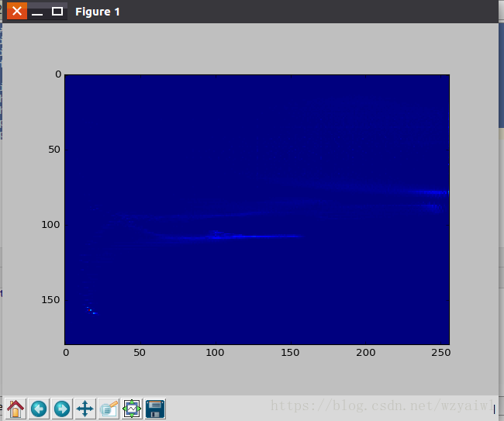Click x-axis tick label 200

tap(366, 353)
